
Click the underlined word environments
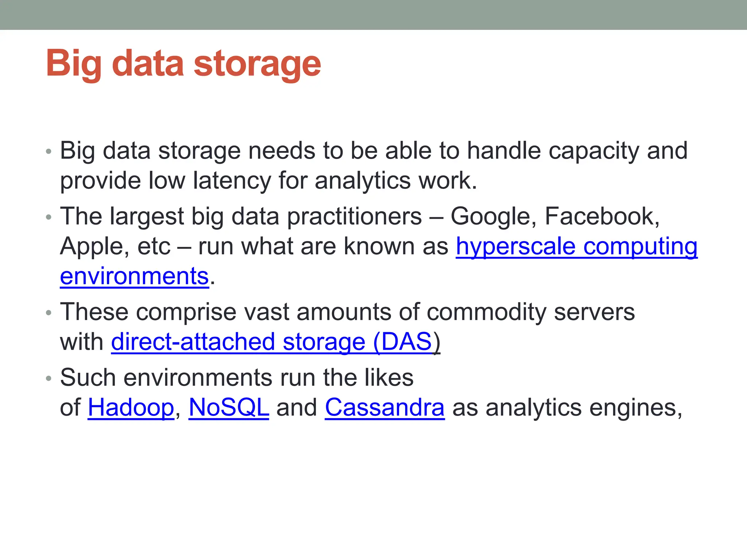[x=134, y=276]
